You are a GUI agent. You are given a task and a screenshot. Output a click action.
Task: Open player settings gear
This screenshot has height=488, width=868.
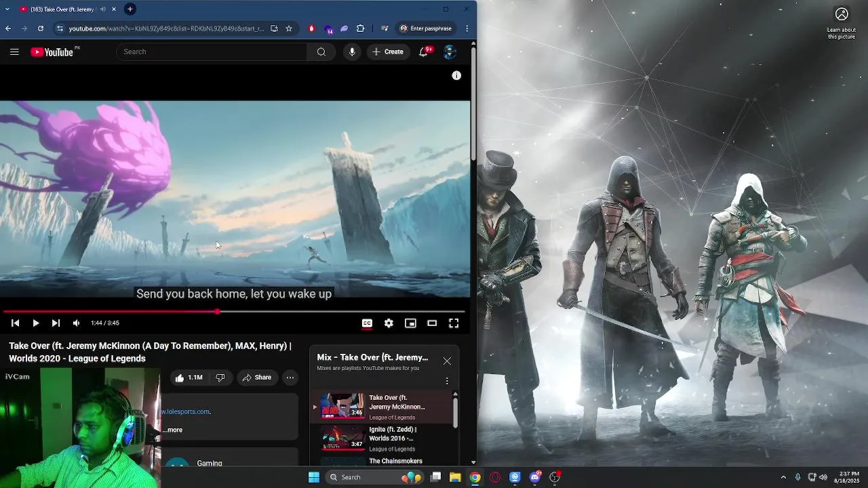click(x=389, y=323)
